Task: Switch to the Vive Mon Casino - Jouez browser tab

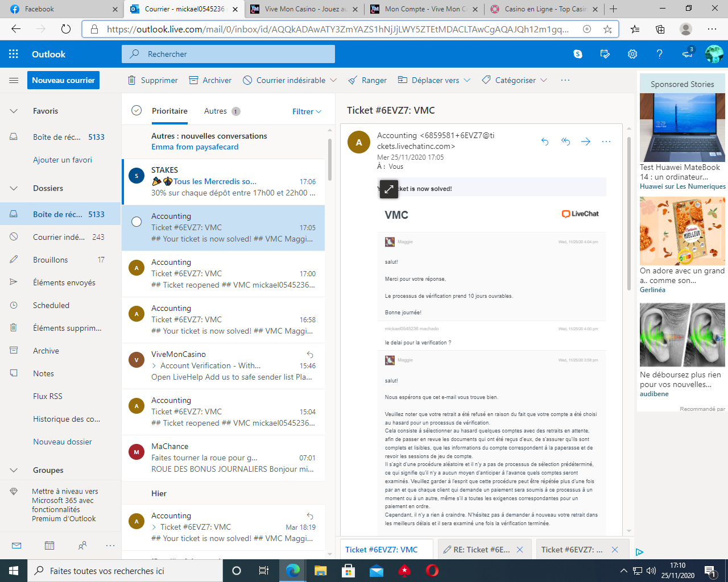Action: click(x=305, y=9)
